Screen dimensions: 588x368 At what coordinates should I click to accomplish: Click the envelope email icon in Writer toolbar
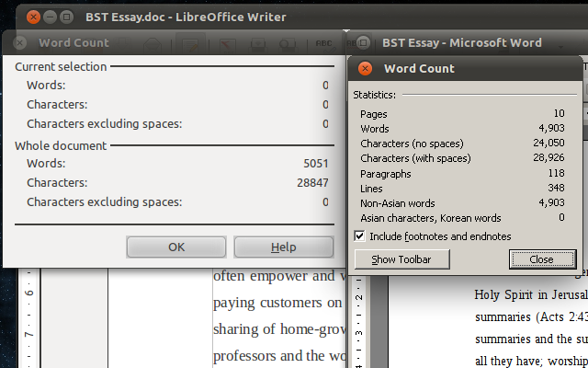[152, 45]
